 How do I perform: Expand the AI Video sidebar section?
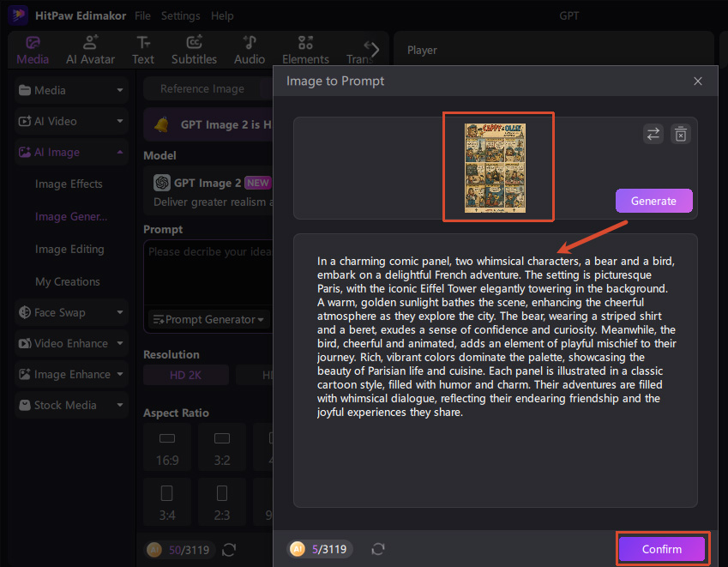(71, 121)
